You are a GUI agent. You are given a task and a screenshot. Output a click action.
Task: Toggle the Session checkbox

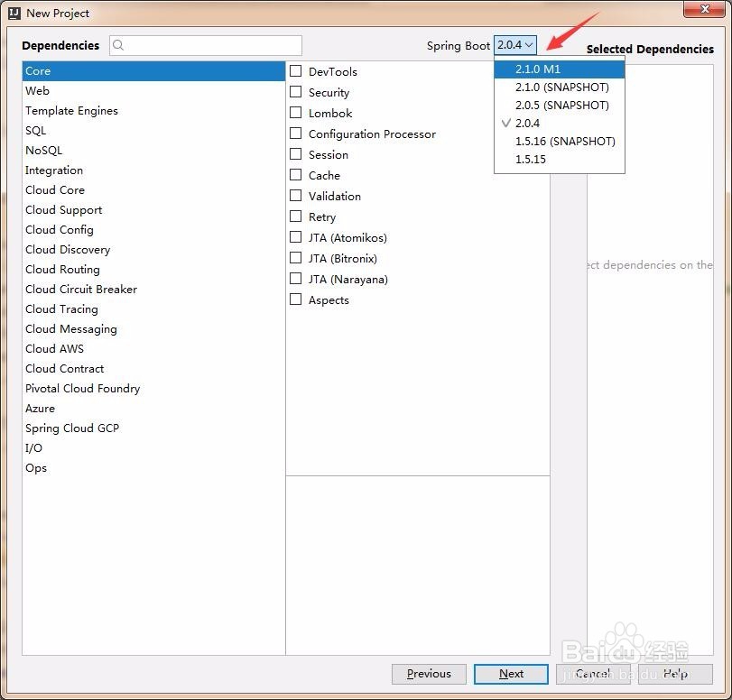295,154
